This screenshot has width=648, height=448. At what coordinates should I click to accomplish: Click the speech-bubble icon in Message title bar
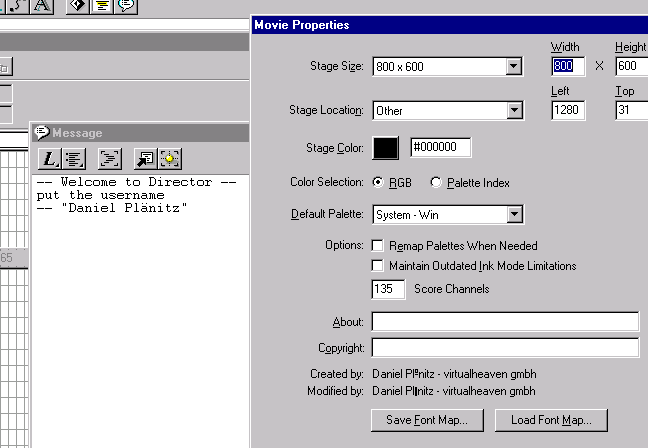[x=42, y=133]
